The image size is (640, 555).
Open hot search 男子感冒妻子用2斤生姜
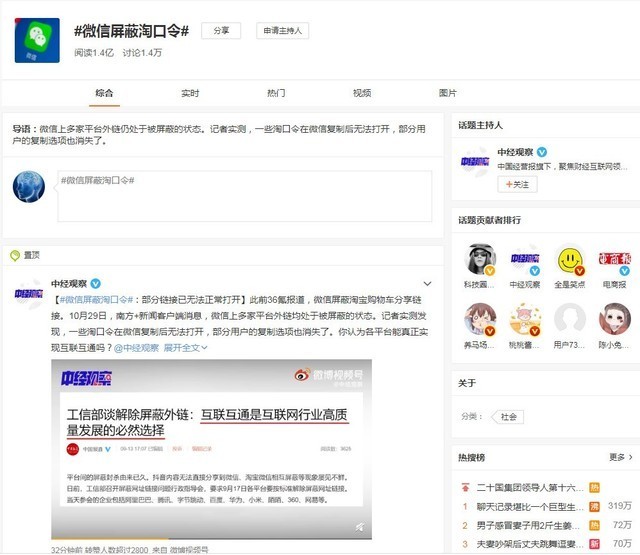coord(528,525)
